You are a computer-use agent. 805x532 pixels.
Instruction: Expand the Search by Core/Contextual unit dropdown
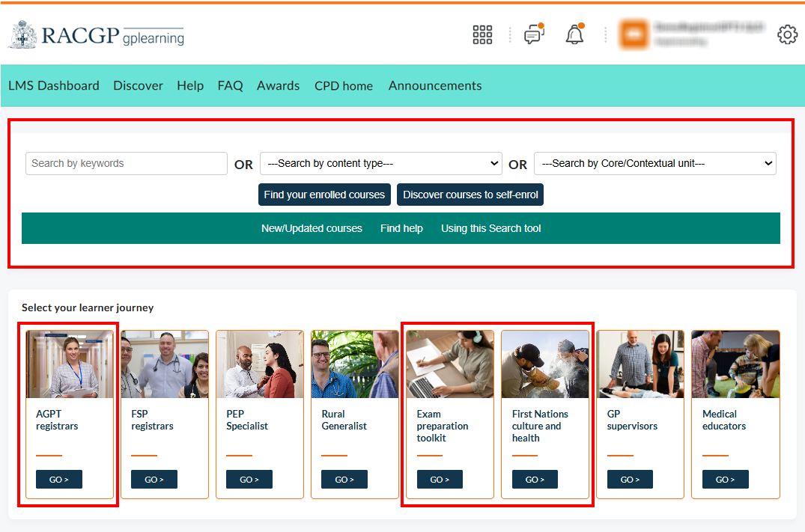[x=654, y=164]
